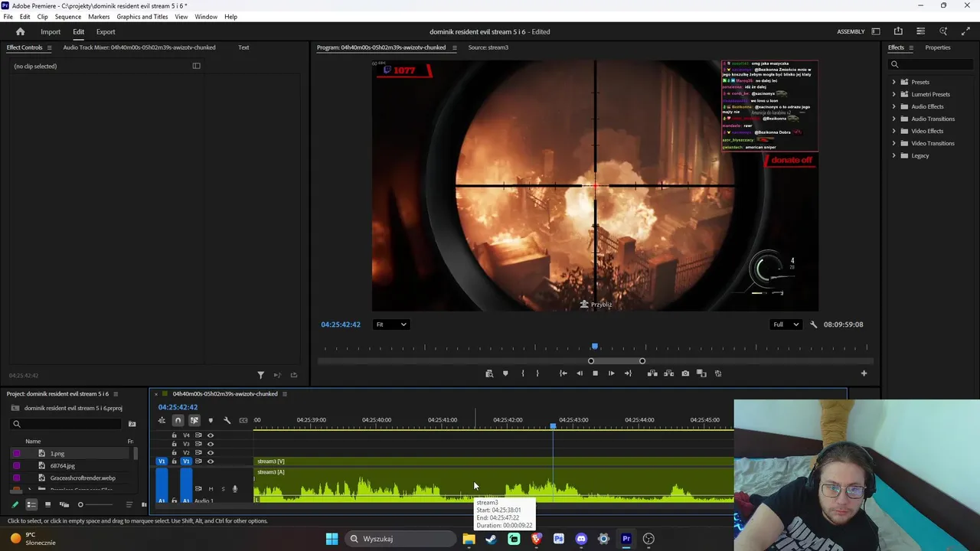Screen dimensions: 980x551
Task: Step forward one frame
Action: [x=611, y=373]
